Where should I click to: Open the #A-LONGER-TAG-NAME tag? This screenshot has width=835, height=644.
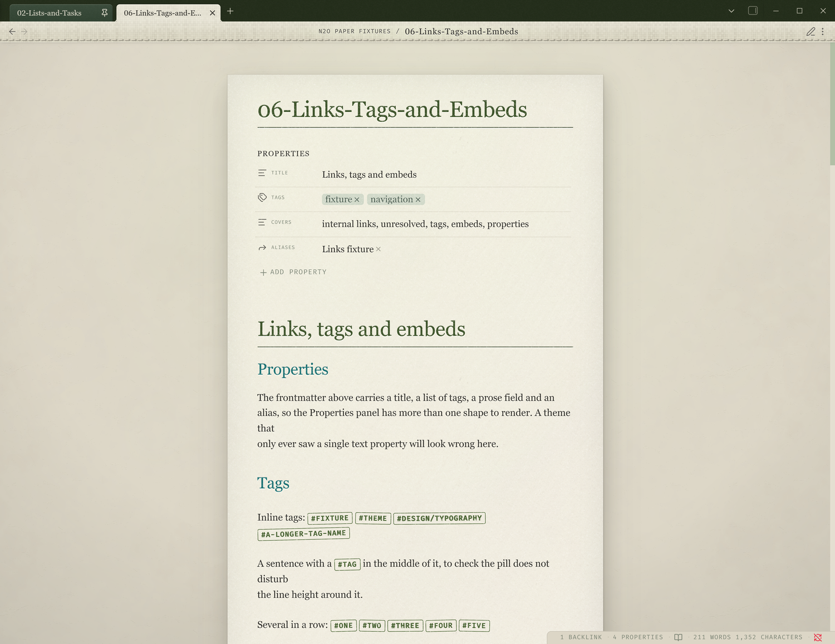coord(303,534)
